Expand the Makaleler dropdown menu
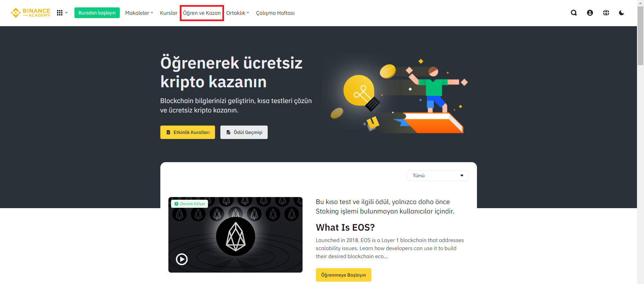Screen dimensions: 644x284 click(139, 13)
